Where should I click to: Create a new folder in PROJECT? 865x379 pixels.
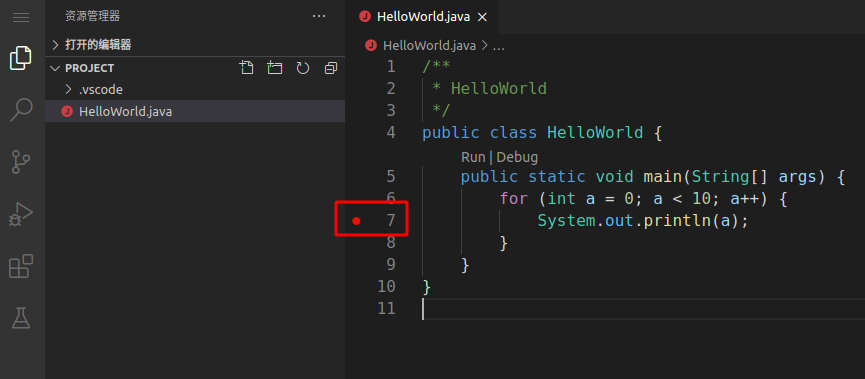pyautogui.click(x=275, y=68)
